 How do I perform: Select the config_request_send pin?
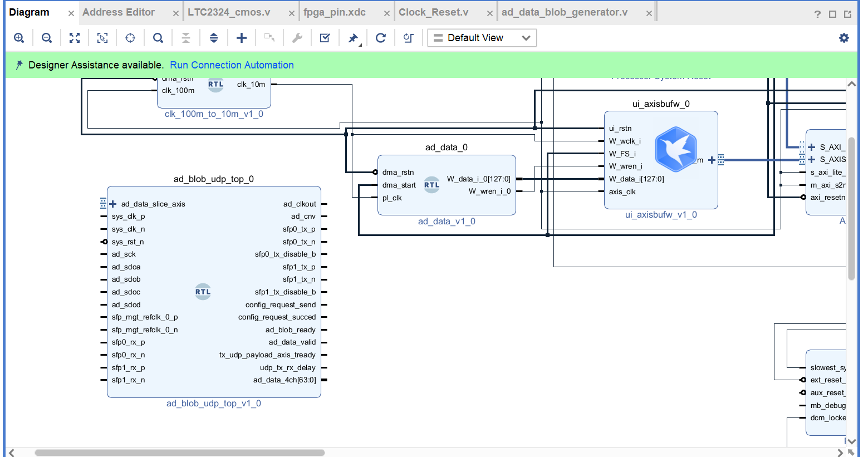[281, 305]
